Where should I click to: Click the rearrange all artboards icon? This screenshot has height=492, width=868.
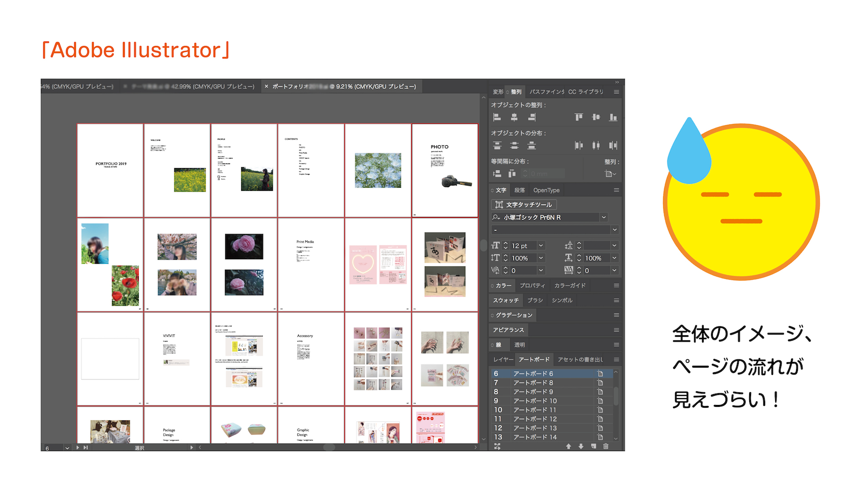coord(497,446)
